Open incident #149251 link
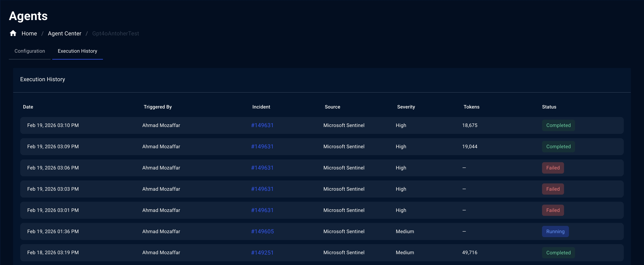 click(262, 253)
